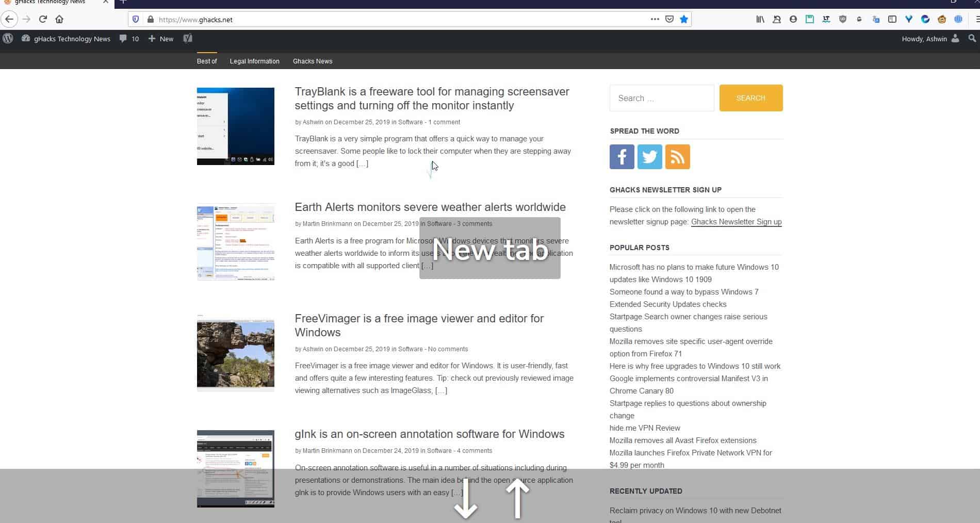Open the WordPress logo menu

pyautogui.click(x=8, y=39)
